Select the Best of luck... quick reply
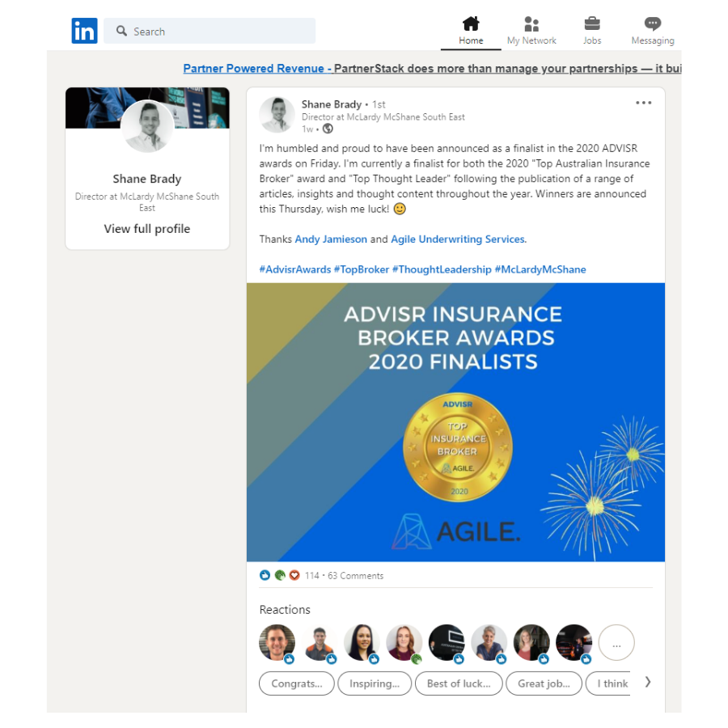Viewport: 728px width, 728px height. pyautogui.click(x=459, y=684)
